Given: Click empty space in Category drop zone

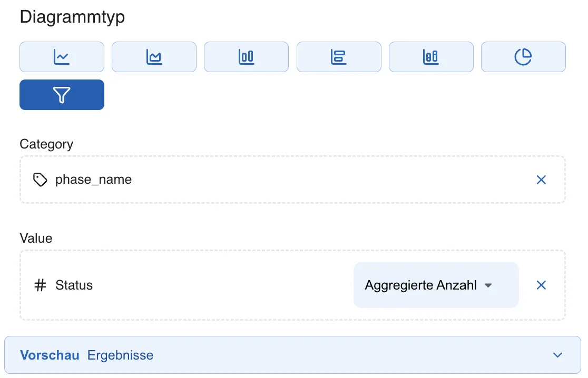Looking at the screenshot, I should click(330, 180).
